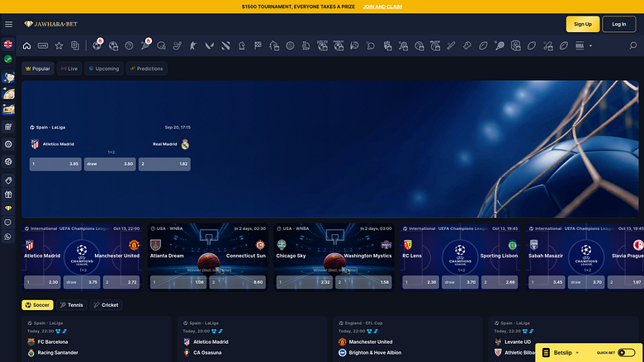Viewport: 644px width, 362px height.
Task: Pick RC Lens win odds 2.36
Action: click(420, 282)
